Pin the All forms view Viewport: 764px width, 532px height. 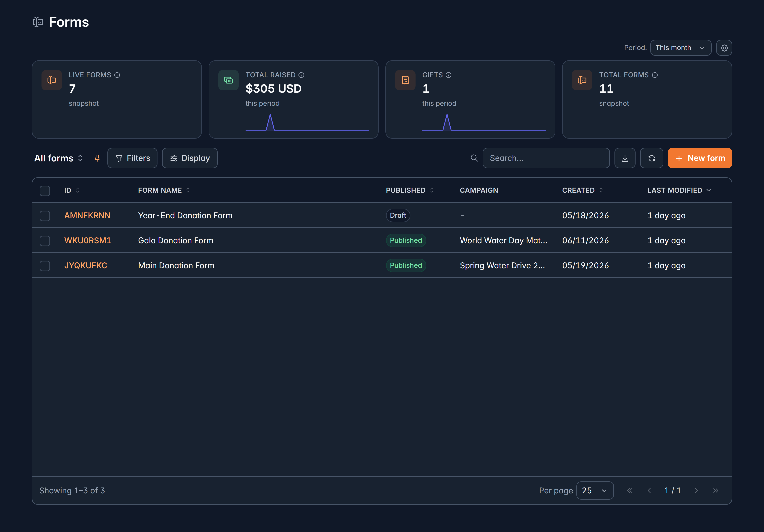[97, 158]
